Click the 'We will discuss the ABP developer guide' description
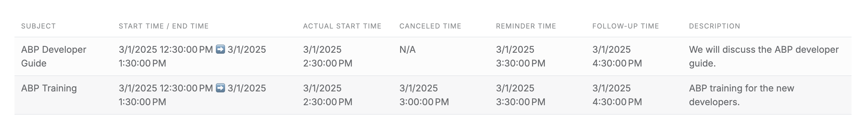 (x=763, y=56)
